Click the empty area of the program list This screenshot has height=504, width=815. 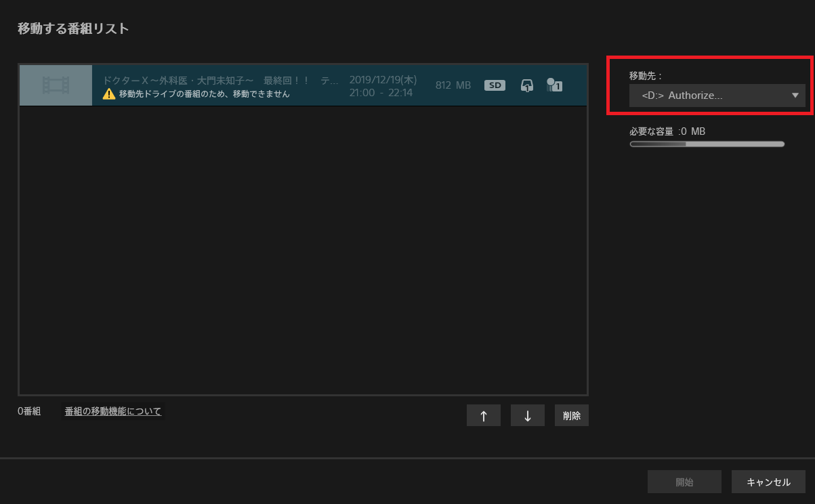click(x=303, y=251)
